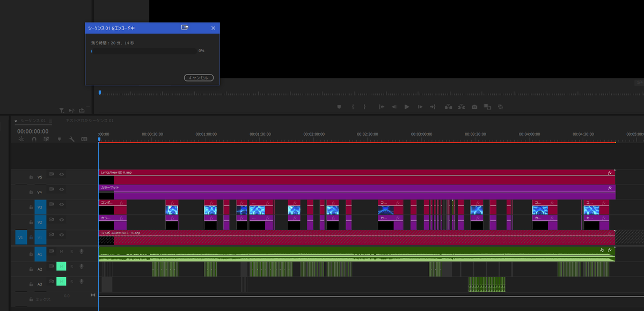
Task: Open the comparison view button
Action: click(487, 107)
